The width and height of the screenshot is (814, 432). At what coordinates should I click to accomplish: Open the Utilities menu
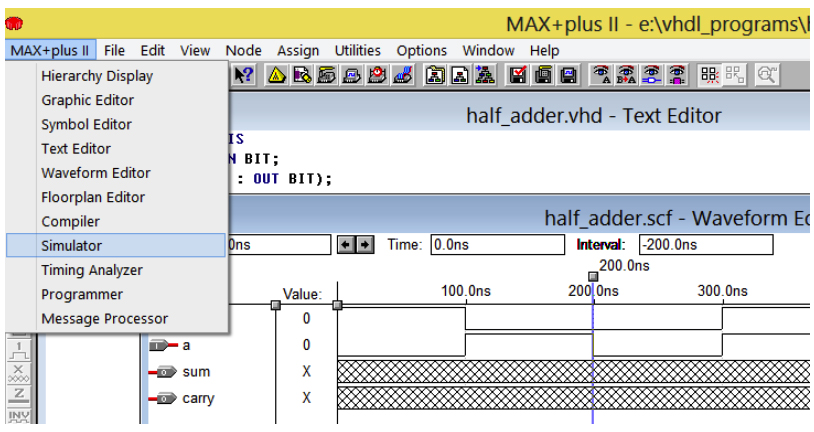point(357,50)
